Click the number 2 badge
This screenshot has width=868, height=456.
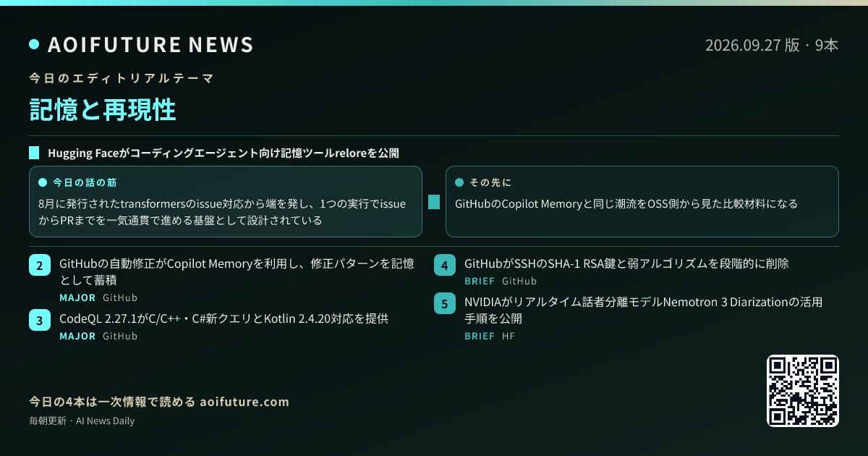tap(39, 265)
